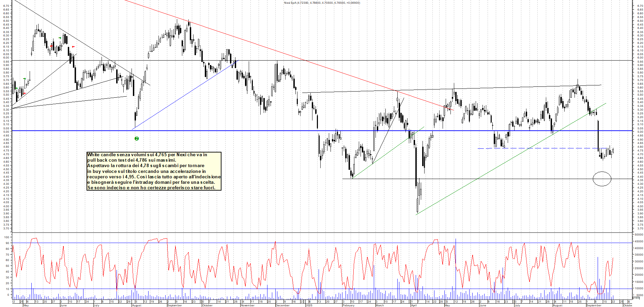Click the 45000 volume axis label

(639, 241)
